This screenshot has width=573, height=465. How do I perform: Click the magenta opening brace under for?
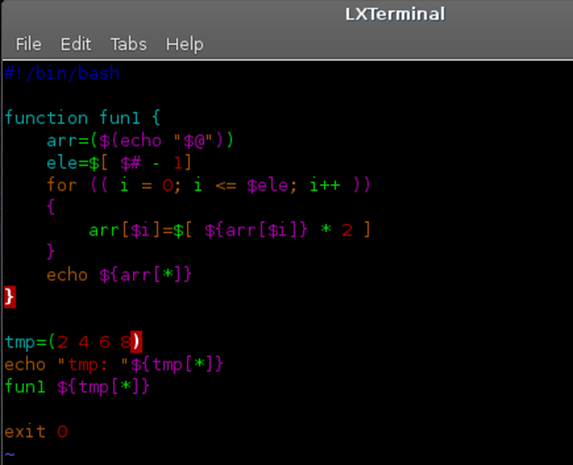point(51,207)
